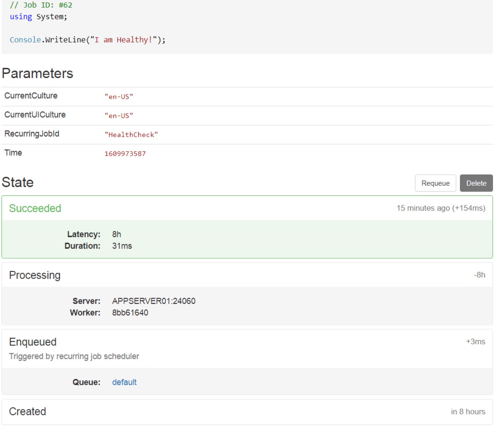
Task: Click the Worker ID 8bb61640
Action: click(x=130, y=313)
